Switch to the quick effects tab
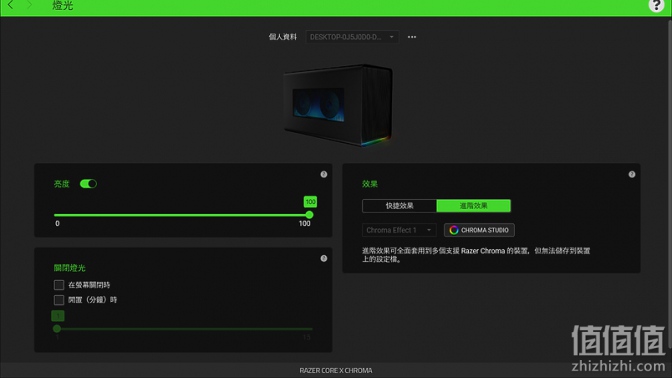 click(399, 206)
